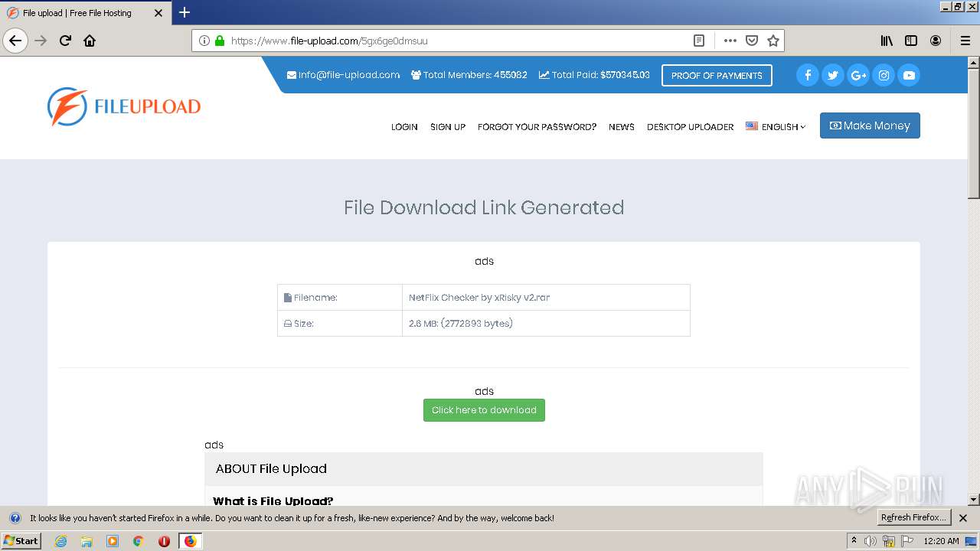Viewport: 980px width, 551px height.
Task: Open the Windows Start menu
Action: tap(21, 541)
